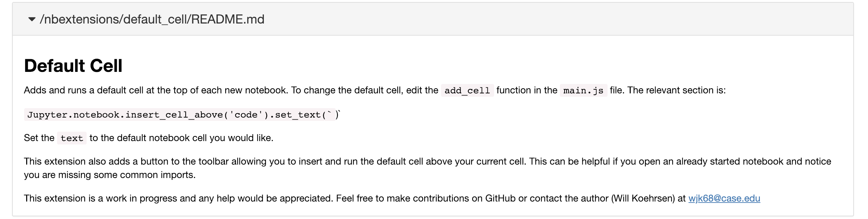The image size is (868, 219).
Task: Collapse the README.md panel disclosure triangle
Action: (32, 19)
